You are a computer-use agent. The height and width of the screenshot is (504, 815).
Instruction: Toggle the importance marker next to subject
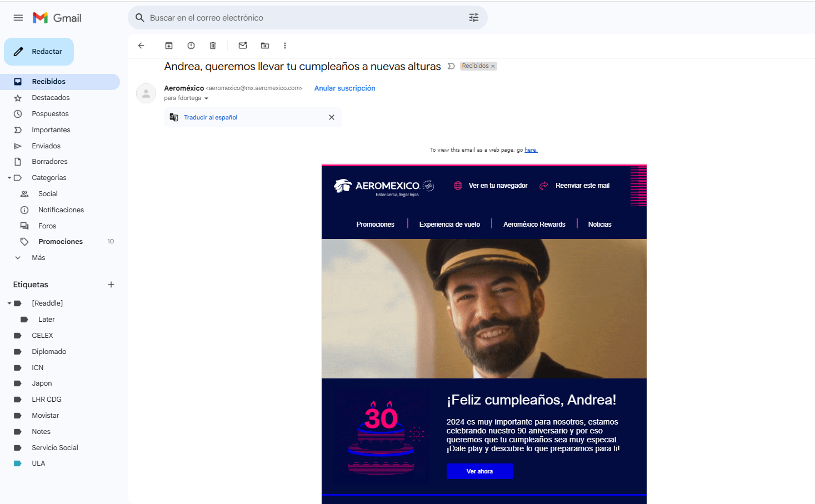pos(451,66)
